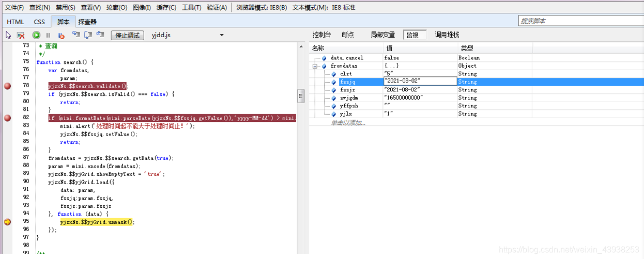This screenshot has height=259, width=644.
Task: Show the 调用堆栈 panel
Action: coord(447,35)
